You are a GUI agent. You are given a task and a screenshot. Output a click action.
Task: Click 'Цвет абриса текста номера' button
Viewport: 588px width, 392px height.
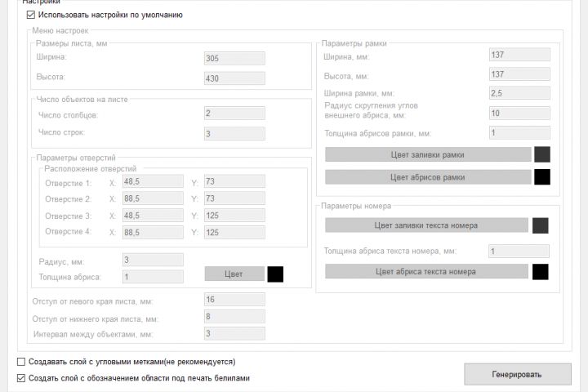(426, 272)
